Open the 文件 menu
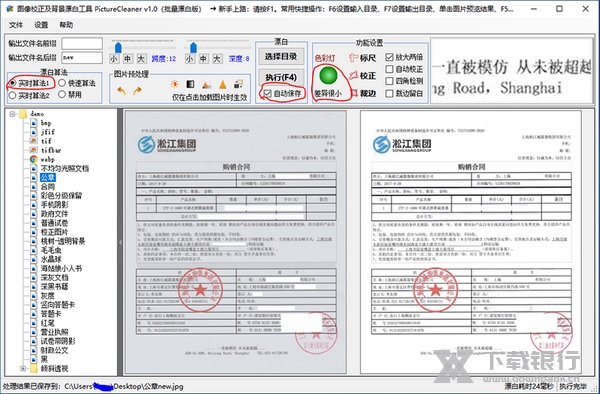 (16, 25)
